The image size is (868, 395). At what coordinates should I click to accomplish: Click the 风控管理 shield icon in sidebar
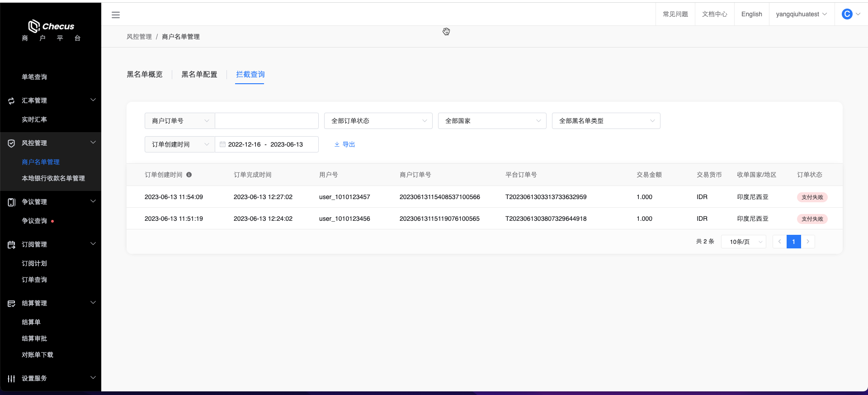pos(11,143)
